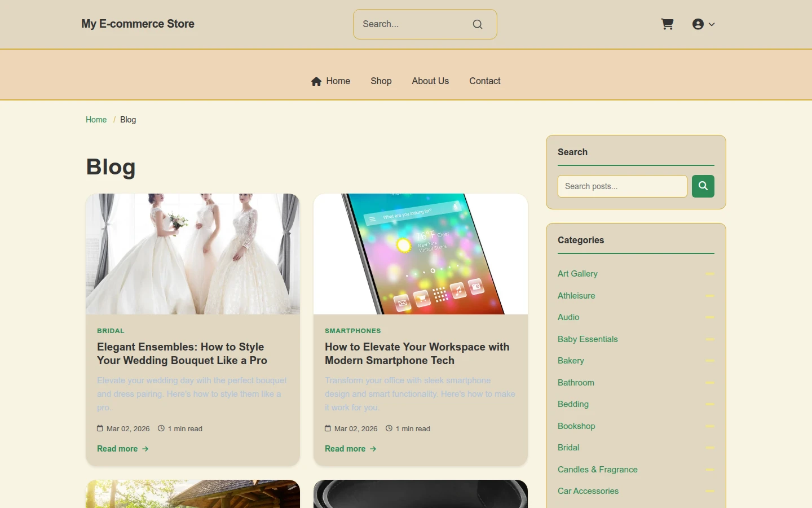Screen dimensions: 812x508
Task: Click the clock icon on smartphone post
Action: point(389,428)
